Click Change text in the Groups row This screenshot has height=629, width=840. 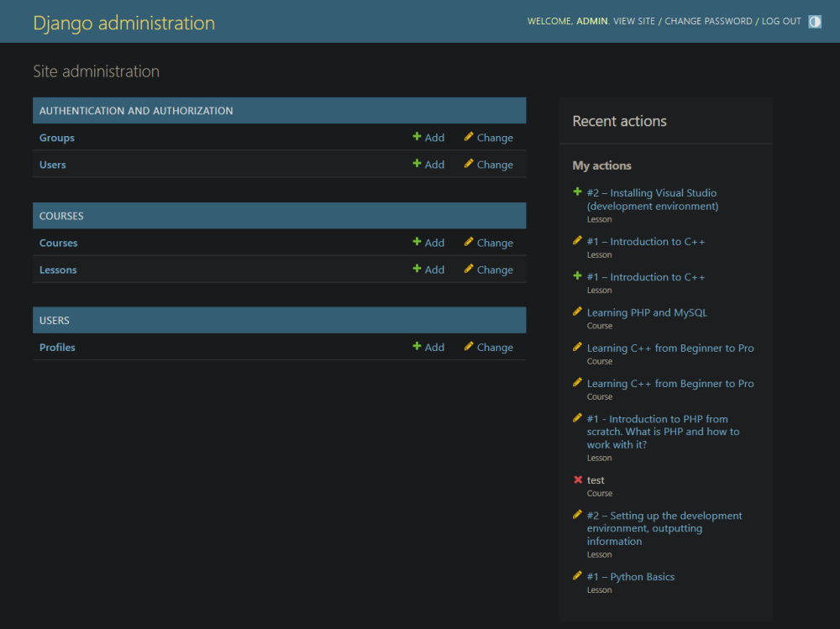(495, 139)
